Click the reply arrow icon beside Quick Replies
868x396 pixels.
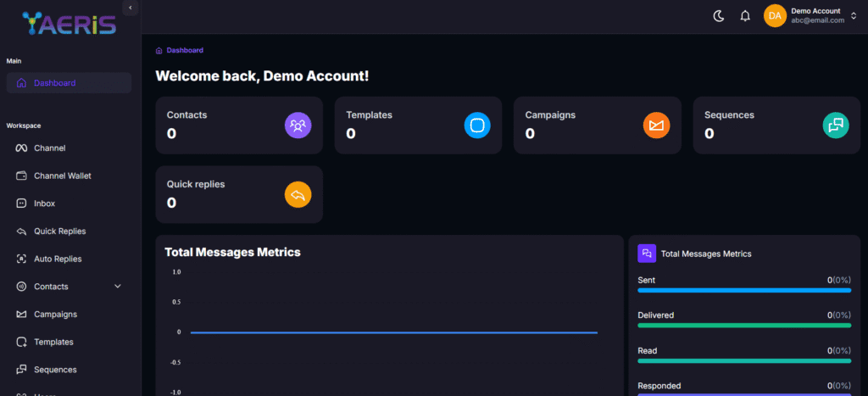(x=21, y=231)
